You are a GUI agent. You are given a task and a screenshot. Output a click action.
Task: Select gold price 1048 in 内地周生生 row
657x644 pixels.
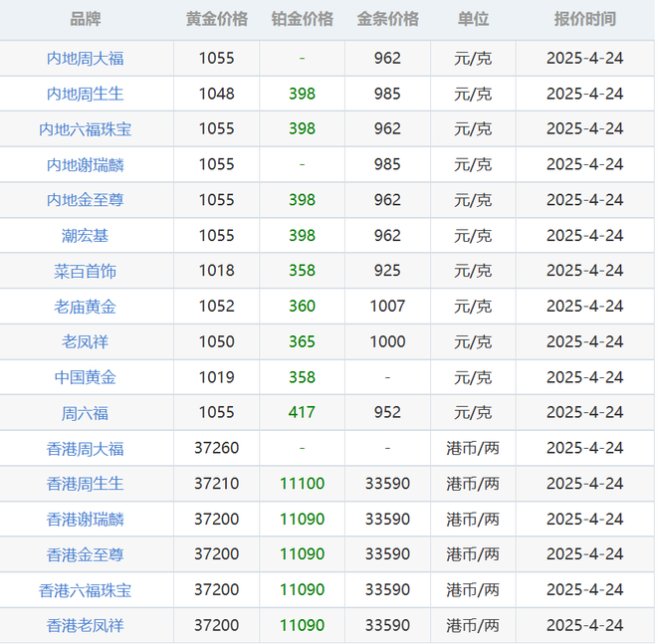click(x=217, y=94)
